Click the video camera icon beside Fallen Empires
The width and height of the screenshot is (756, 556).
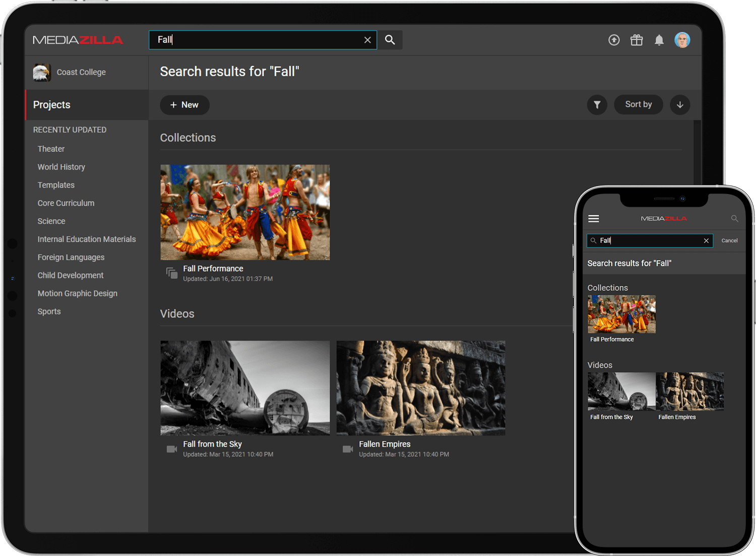347,449
